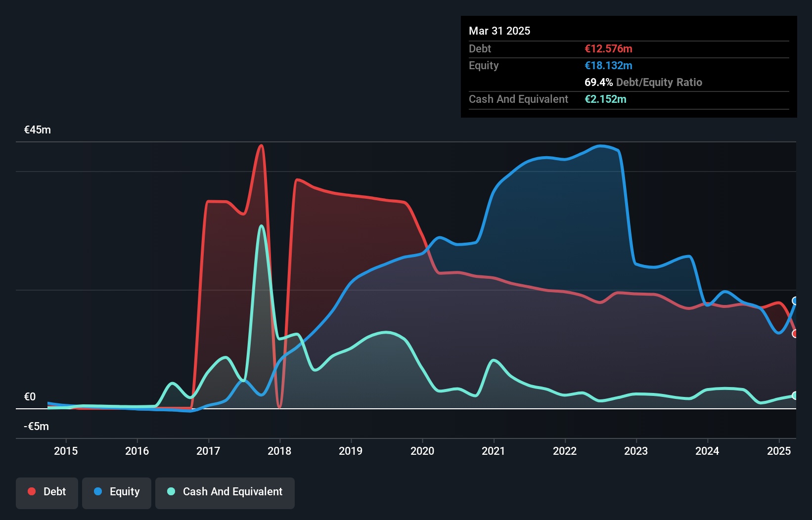Expand the Mar 31 2025 tooltip header
This screenshot has height=520, width=812.
tap(499, 31)
